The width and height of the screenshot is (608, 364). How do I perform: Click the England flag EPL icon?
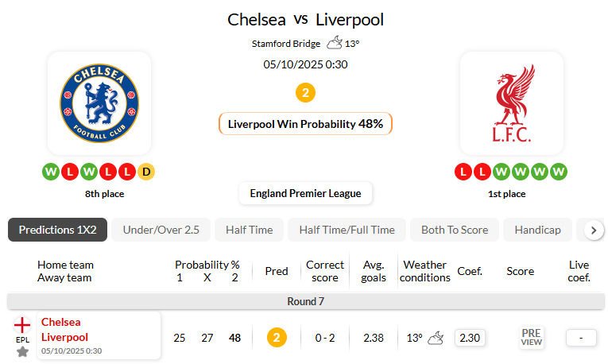pyautogui.click(x=22, y=325)
